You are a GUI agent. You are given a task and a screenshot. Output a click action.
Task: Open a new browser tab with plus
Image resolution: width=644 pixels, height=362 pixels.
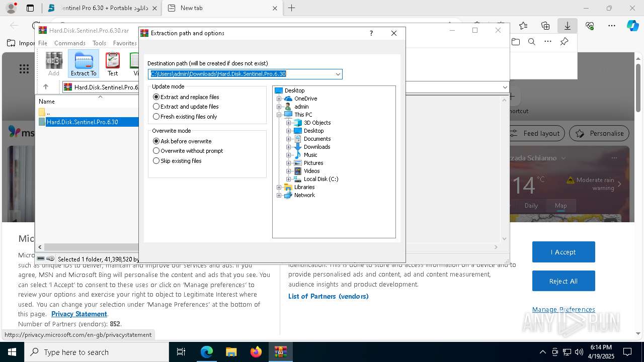pyautogui.click(x=291, y=8)
